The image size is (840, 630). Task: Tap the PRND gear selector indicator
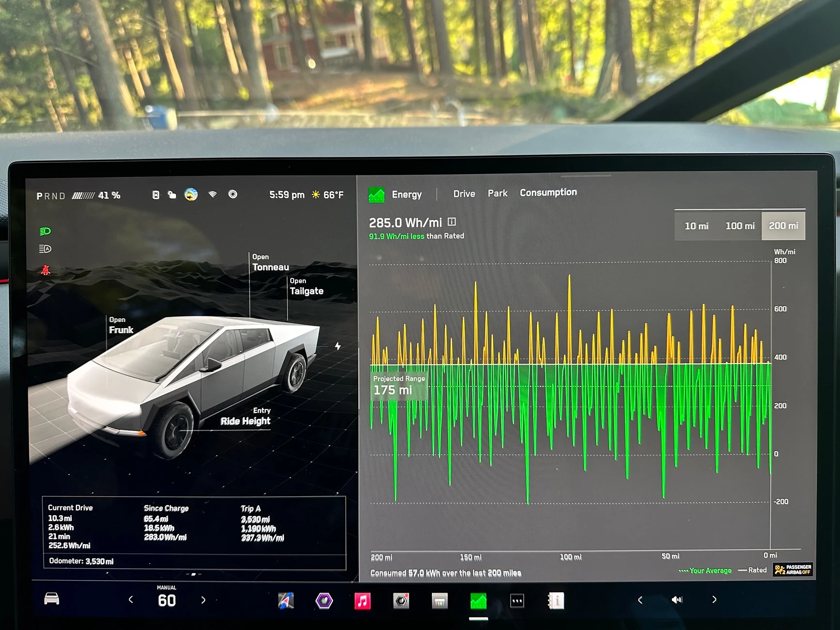51,196
